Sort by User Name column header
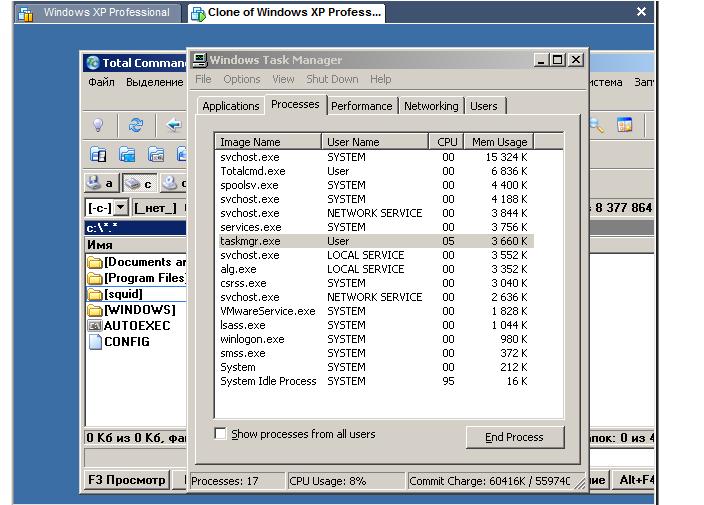The width and height of the screenshot is (704, 505). pos(375,142)
